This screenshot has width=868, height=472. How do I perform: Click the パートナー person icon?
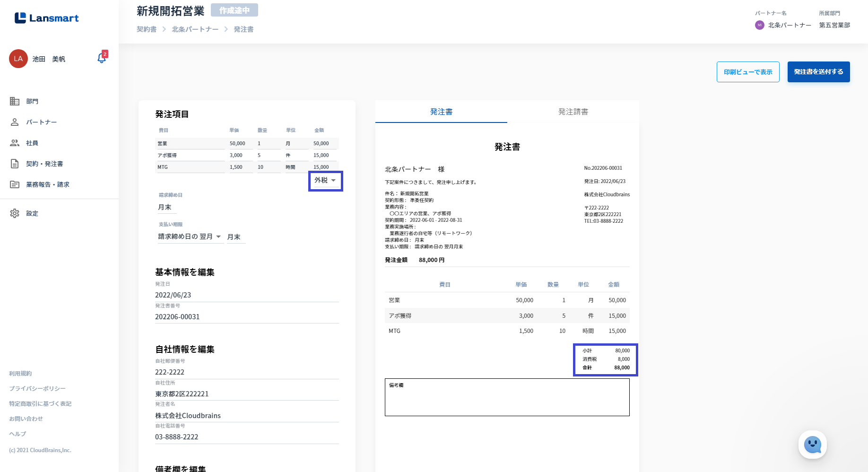pos(15,122)
